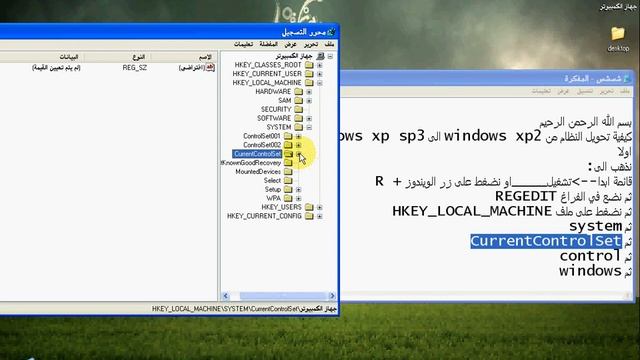Click the Notepad title bar icon
Screen dimensions: 640x360
627,78
